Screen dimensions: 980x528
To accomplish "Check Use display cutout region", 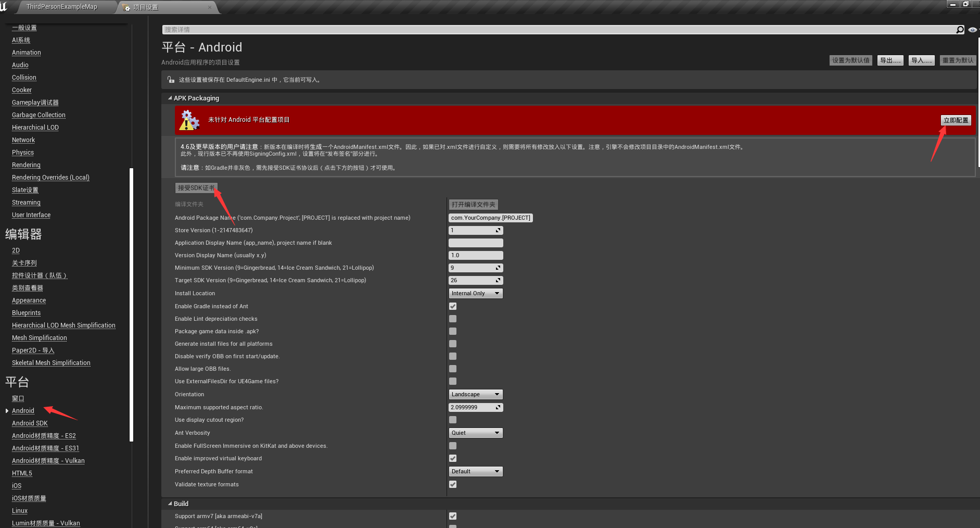I will coord(453,420).
